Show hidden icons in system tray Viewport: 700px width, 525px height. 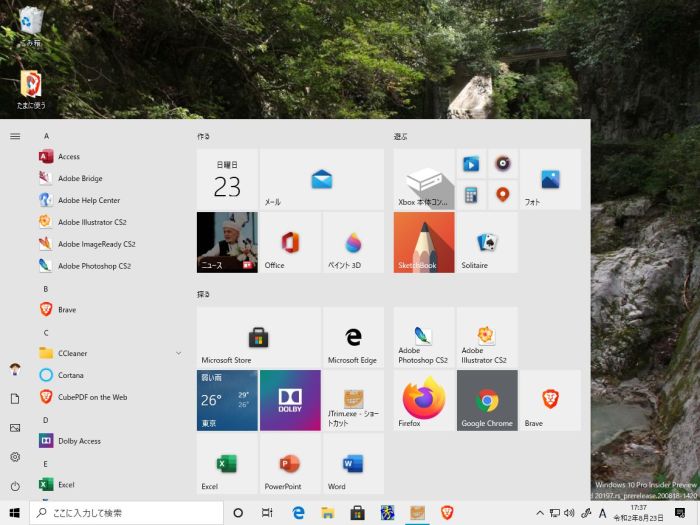(541, 513)
